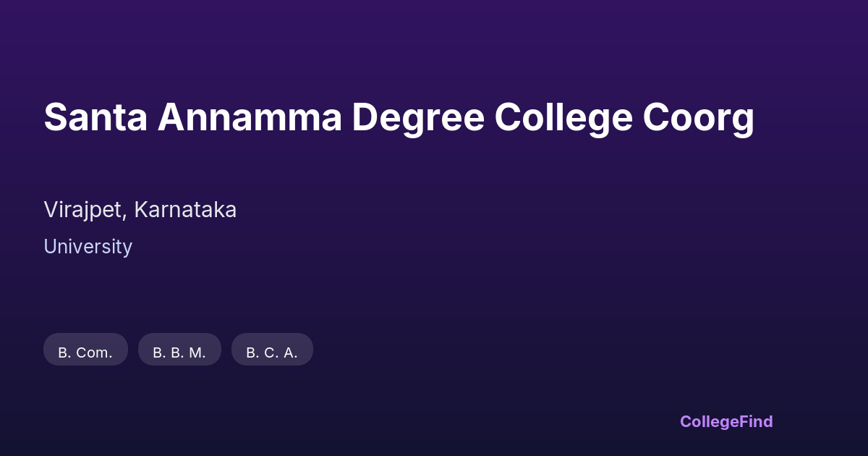Click the word College in the main heading

point(563,117)
